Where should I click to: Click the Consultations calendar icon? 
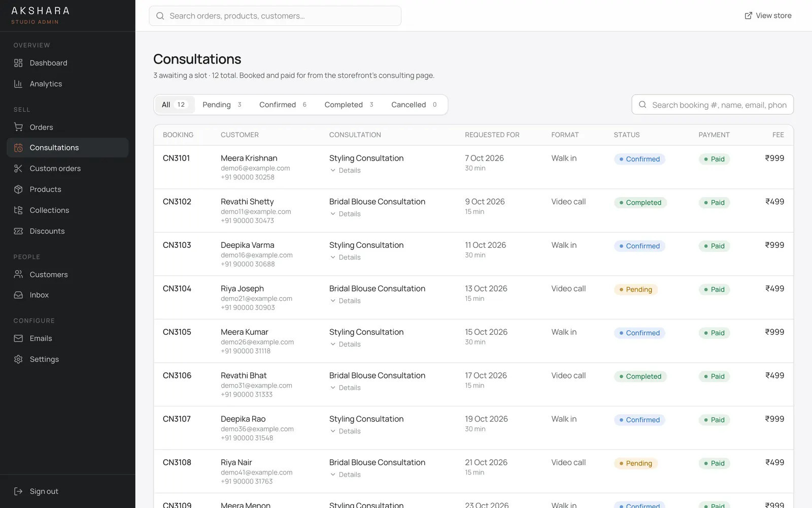pyautogui.click(x=18, y=147)
